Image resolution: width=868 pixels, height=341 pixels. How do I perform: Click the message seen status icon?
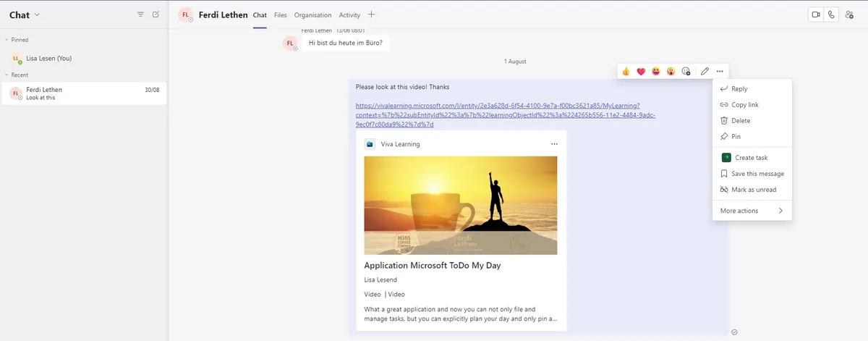734,332
